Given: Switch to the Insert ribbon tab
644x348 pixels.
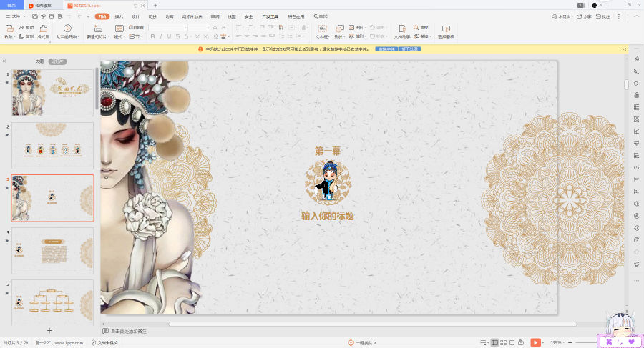Looking at the screenshot, I should click(119, 16).
